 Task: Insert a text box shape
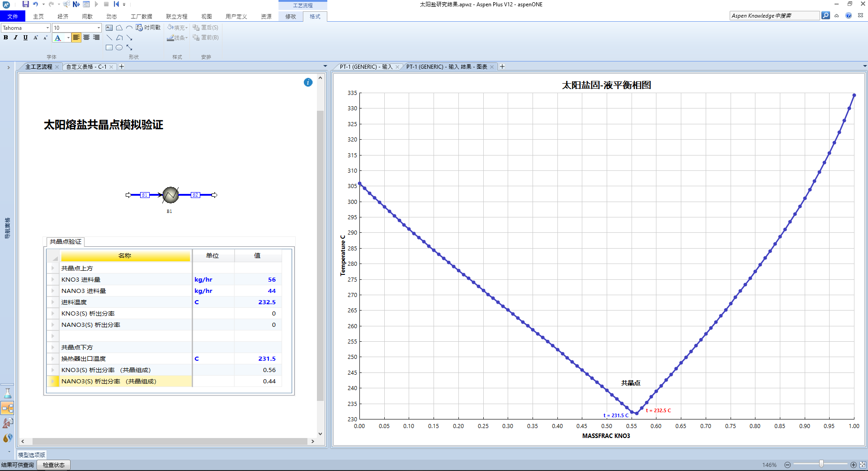pos(109,28)
